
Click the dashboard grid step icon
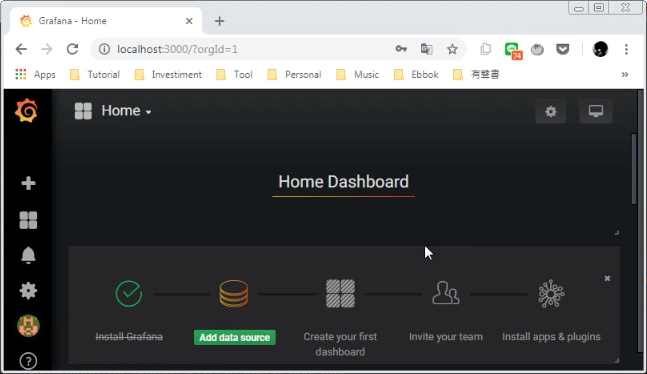coord(340,294)
